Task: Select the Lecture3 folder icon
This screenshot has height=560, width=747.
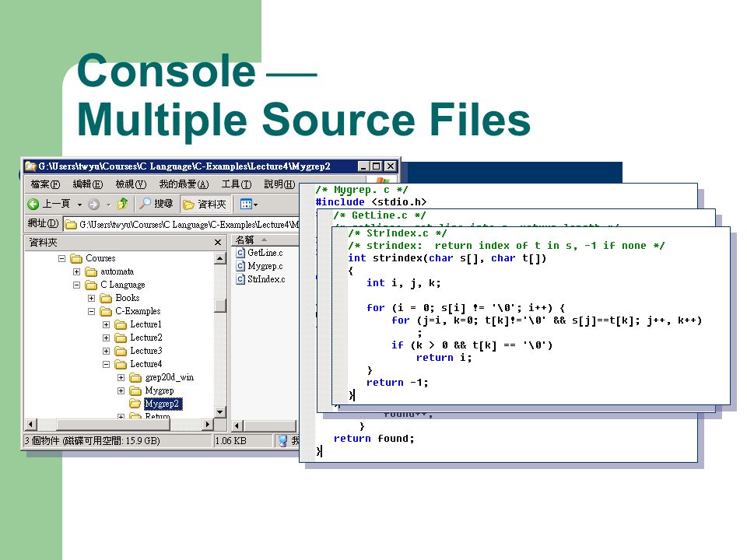Action: (121, 352)
